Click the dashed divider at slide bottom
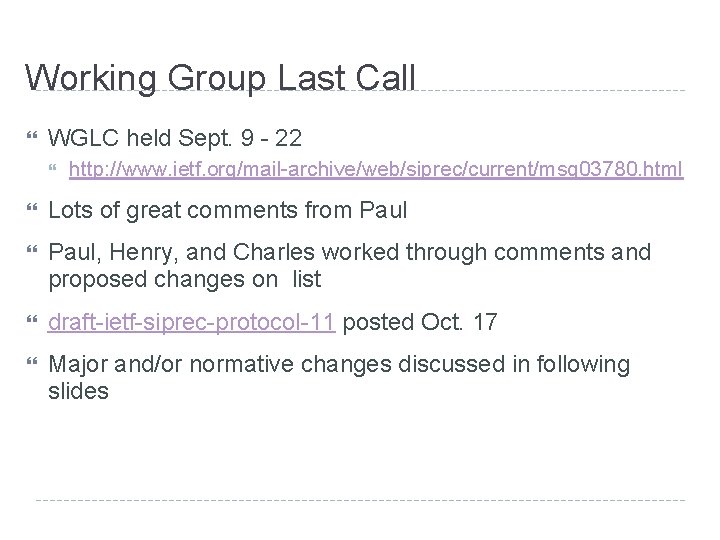720x540 pixels. (360, 499)
